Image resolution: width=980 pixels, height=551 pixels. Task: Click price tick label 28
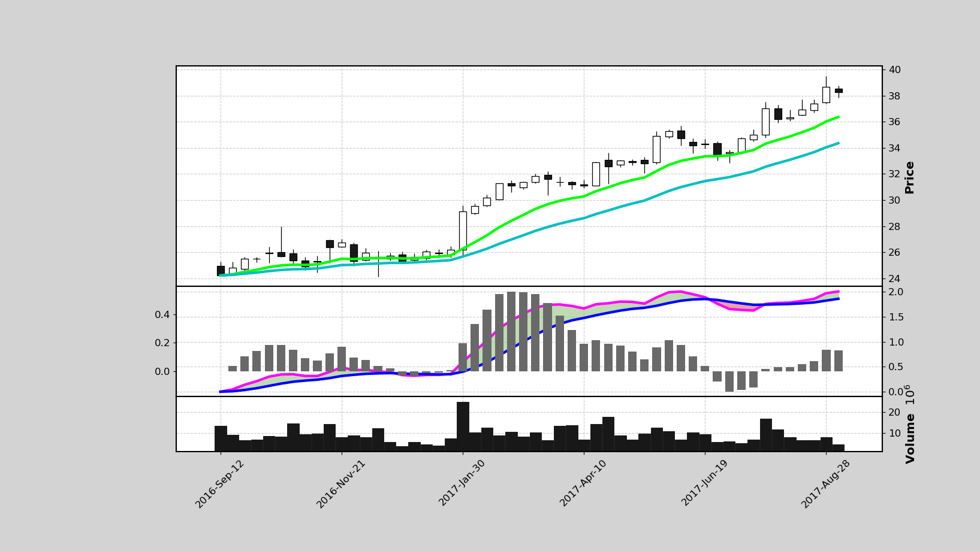(894, 226)
